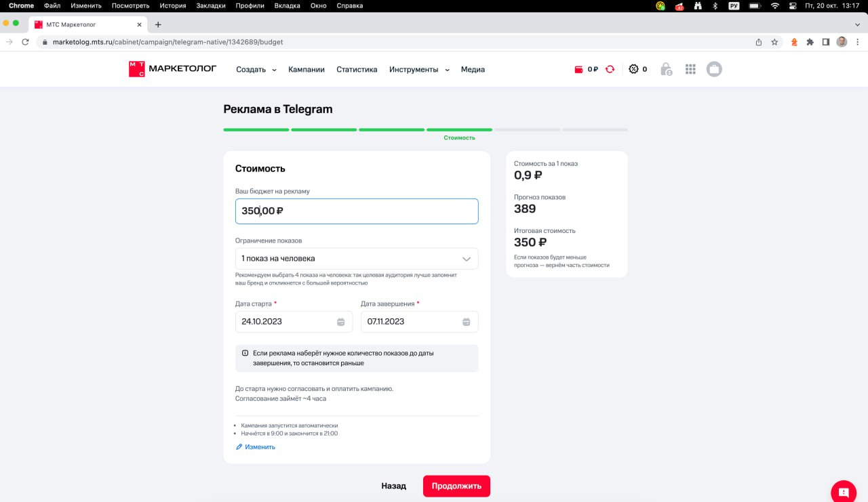Open the Справка menu
This screenshot has height=502, width=868.
(350, 5)
